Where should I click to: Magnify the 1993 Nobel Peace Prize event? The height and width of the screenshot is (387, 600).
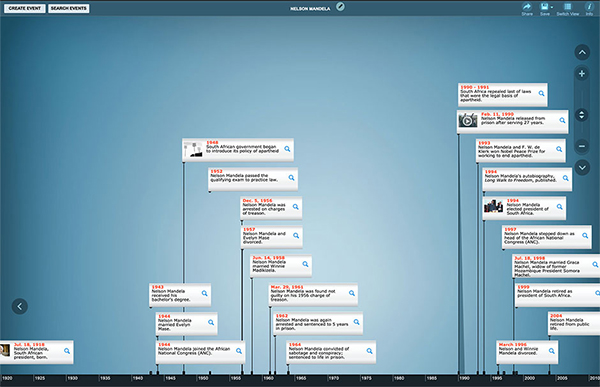(x=559, y=149)
